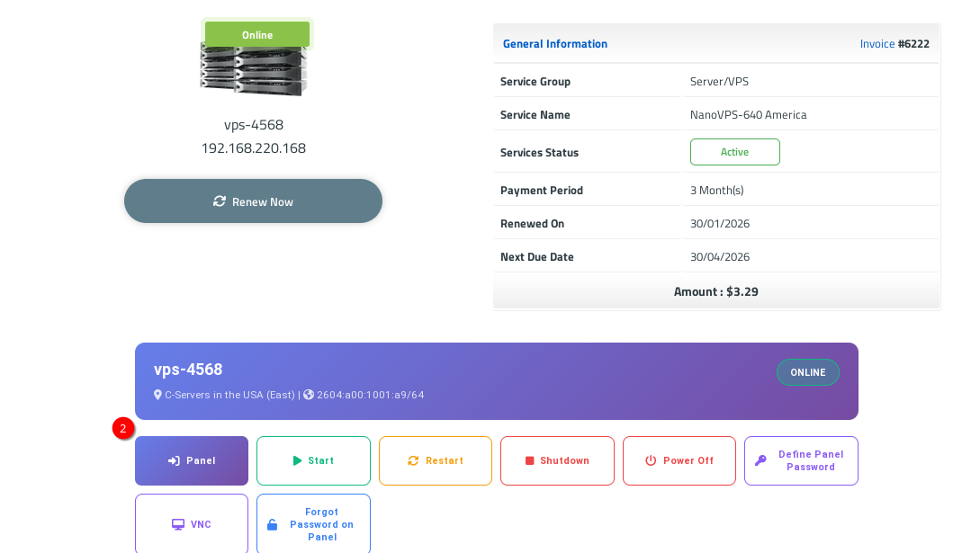Open invoice #6222 link
The width and height of the screenshot is (980, 553).
[895, 44]
